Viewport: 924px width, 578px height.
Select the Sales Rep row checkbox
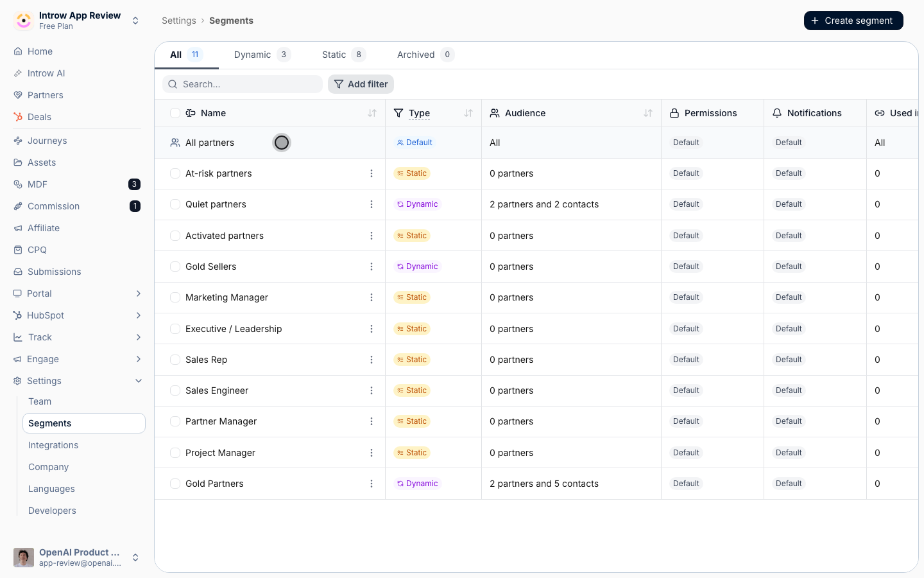175,360
